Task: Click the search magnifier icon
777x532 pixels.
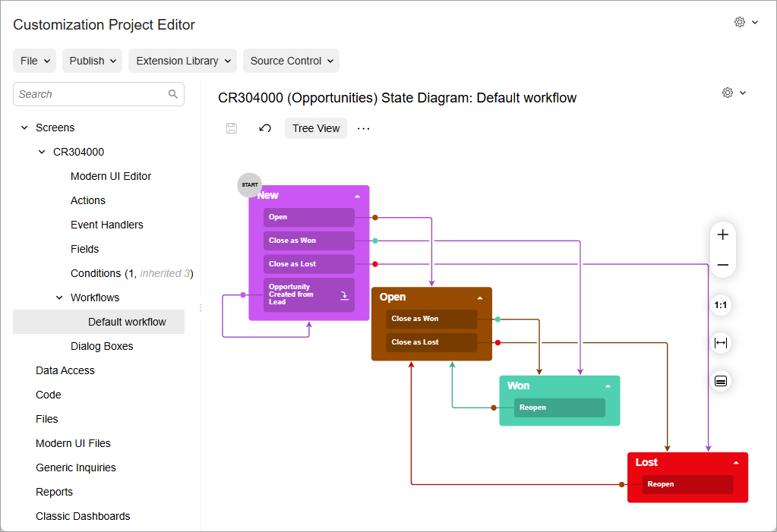Action: click(173, 93)
